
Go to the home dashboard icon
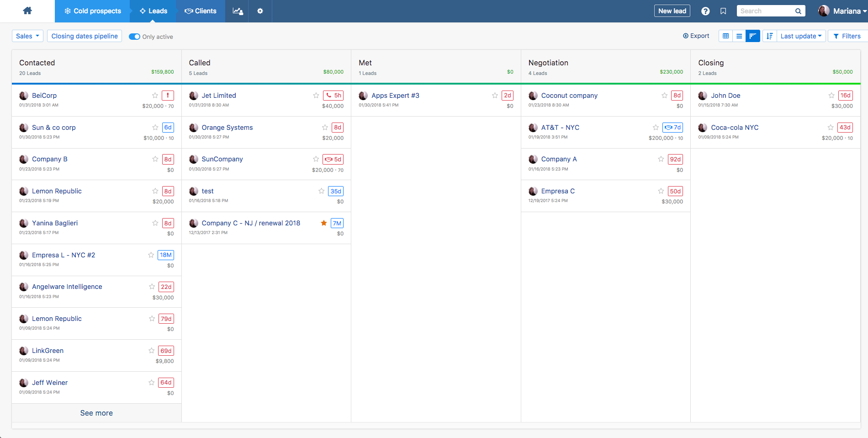pyautogui.click(x=27, y=11)
